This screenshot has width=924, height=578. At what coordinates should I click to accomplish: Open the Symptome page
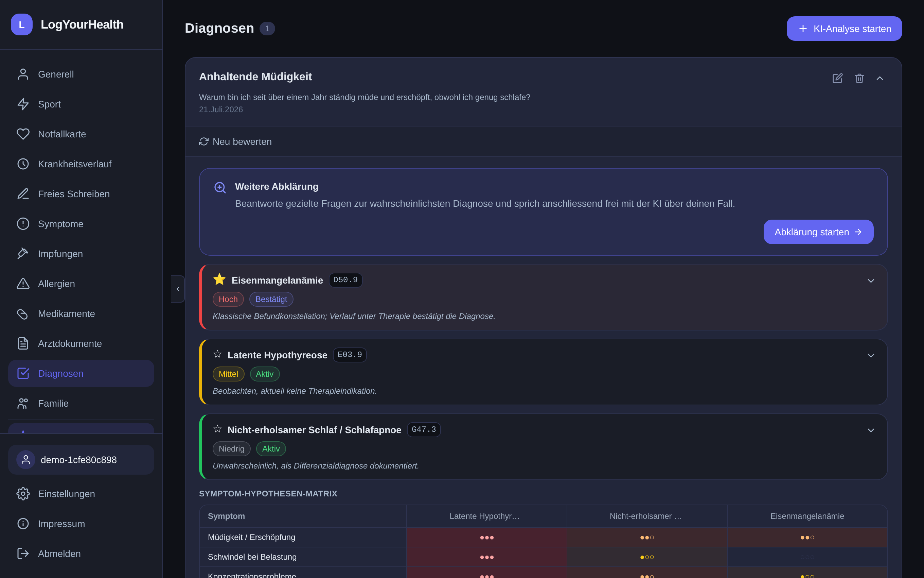coord(81,224)
